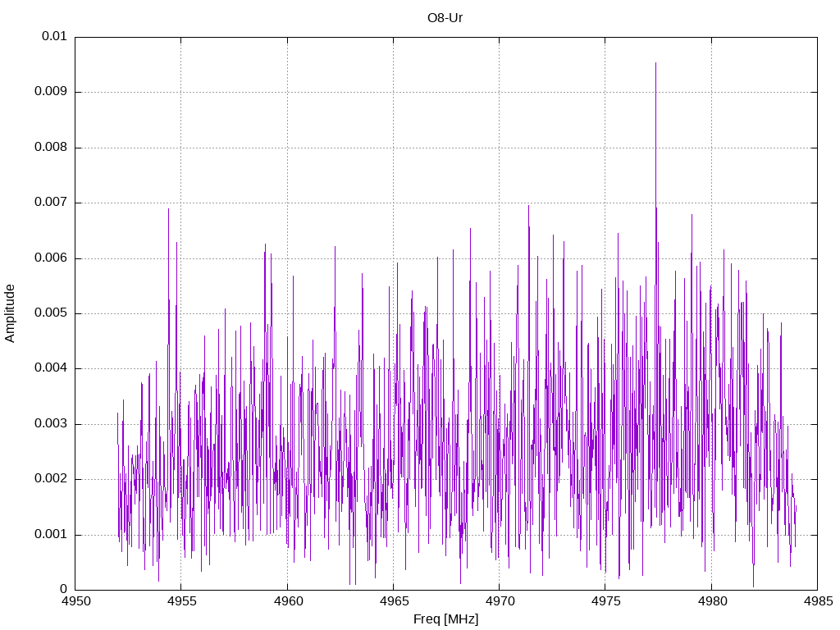Click the 4970 x-axis tick label
This screenshot has height=630, width=840.
pyautogui.click(x=500, y=601)
